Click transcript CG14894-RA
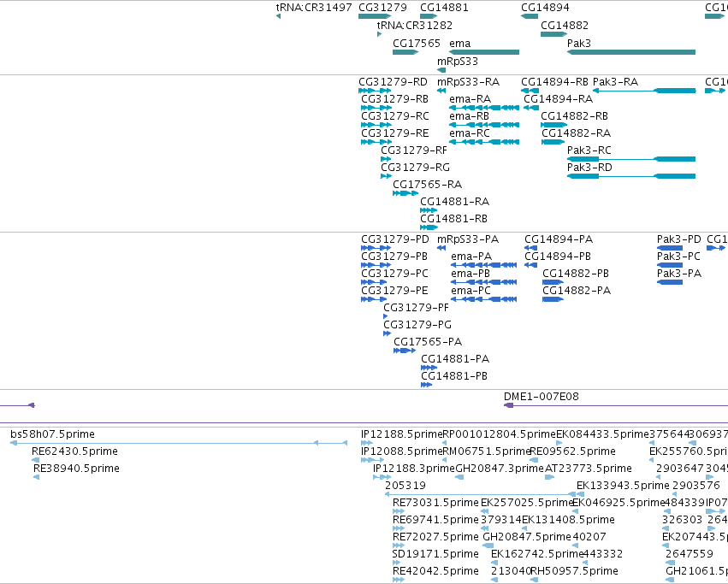728x584 pixels. point(559,99)
